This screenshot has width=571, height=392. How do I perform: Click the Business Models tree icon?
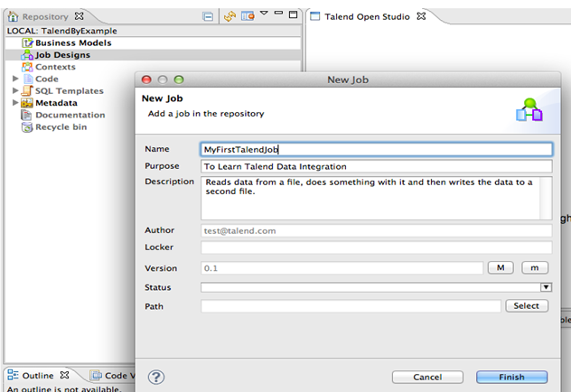coord(27,42)
